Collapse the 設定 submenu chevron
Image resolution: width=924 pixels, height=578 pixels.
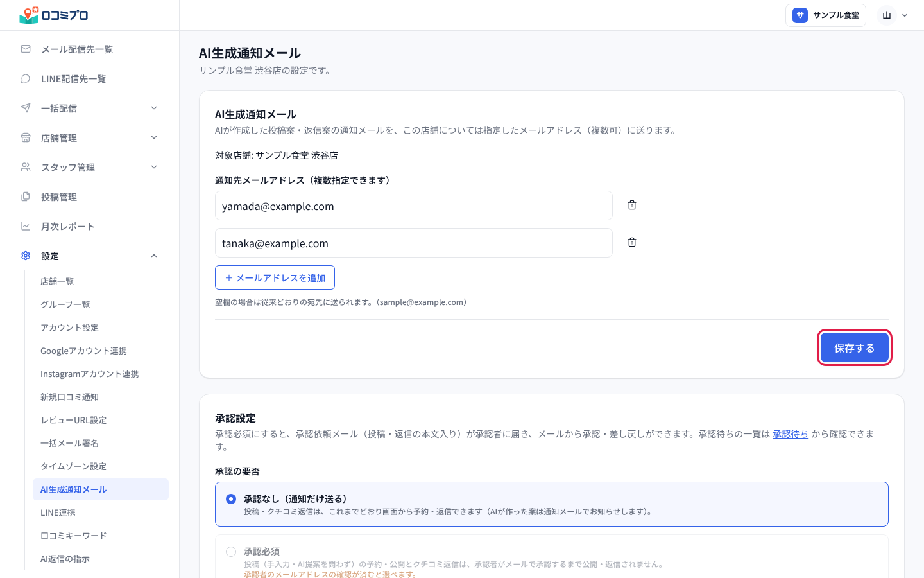(x=154, y=256)
